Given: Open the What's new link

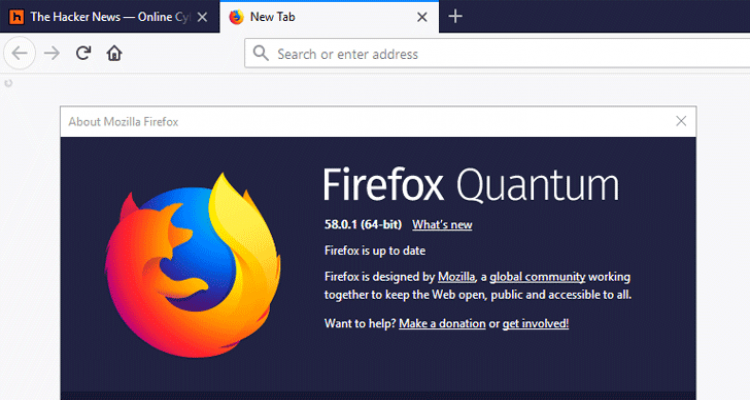Looking at the screenshot, I should (442, 225).
